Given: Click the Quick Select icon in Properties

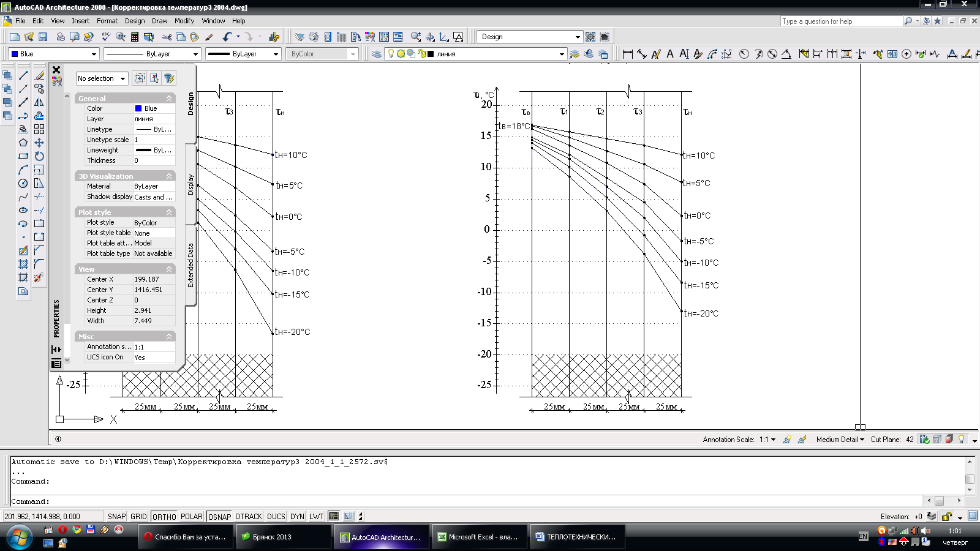Looking at the screenshot, I should coord(169,78).
